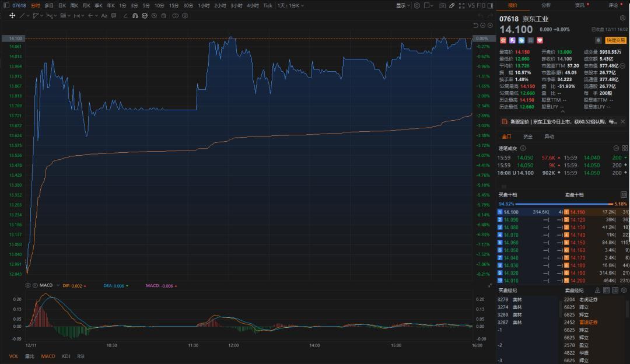Click the 快捷交易 quick trade button

615,40
